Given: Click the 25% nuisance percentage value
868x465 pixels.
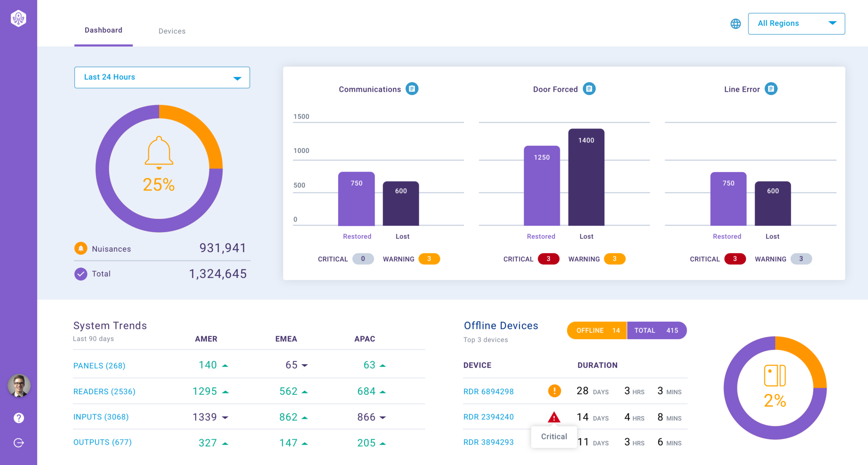Looking at the screenshot, I should tap(159, 184).
